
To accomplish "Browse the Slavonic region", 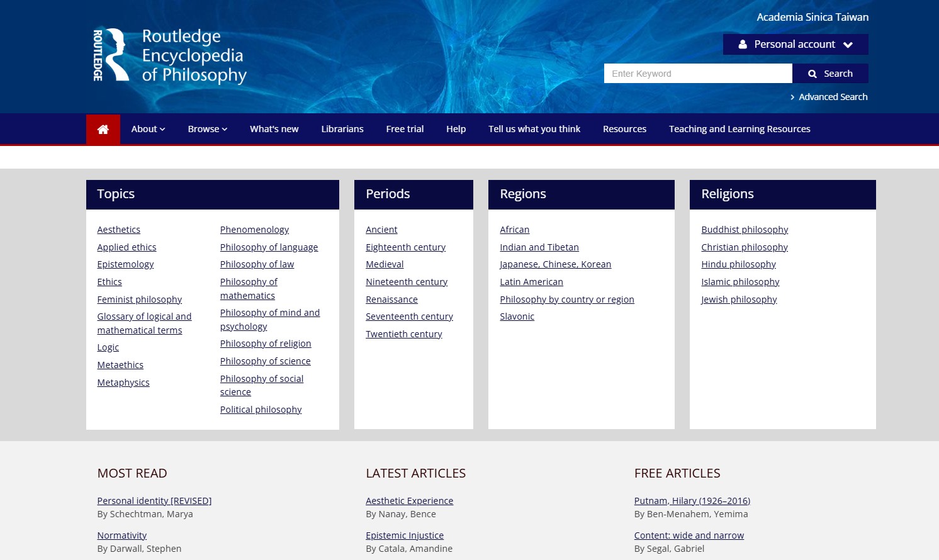I will (x=517, y=316).
